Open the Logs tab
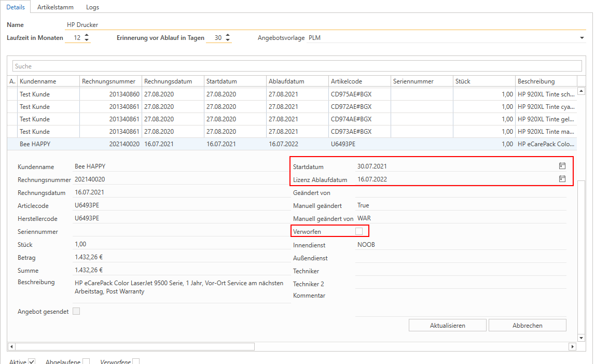Viewport: 595px width, 364px height. tap(92, 7)
